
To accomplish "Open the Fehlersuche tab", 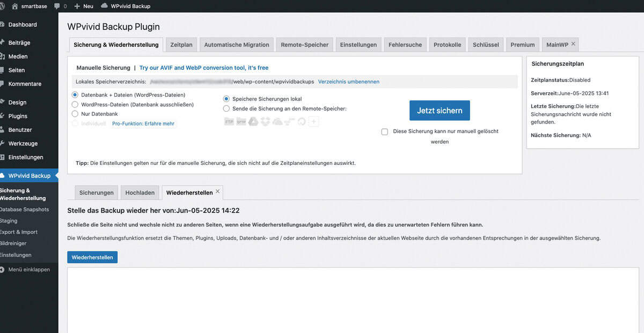I will coord(405,45).
